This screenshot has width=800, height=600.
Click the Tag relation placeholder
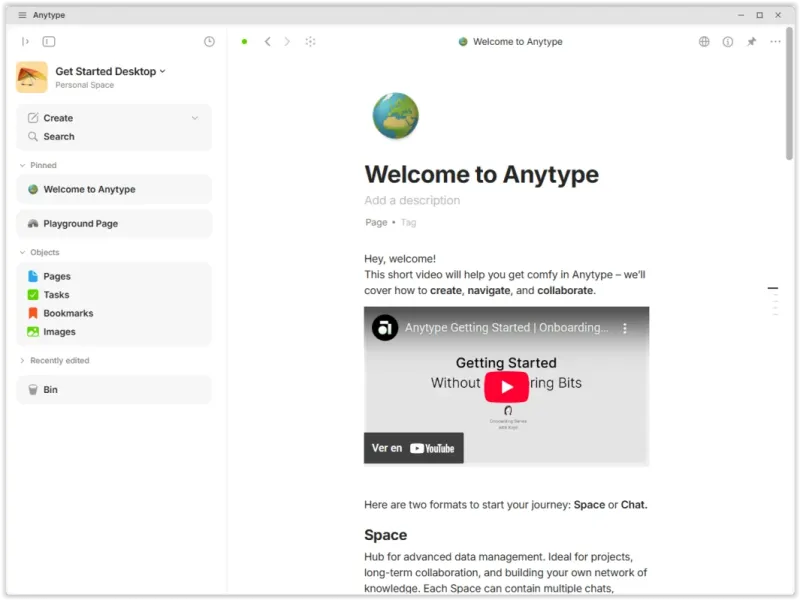tap(408, 222)
